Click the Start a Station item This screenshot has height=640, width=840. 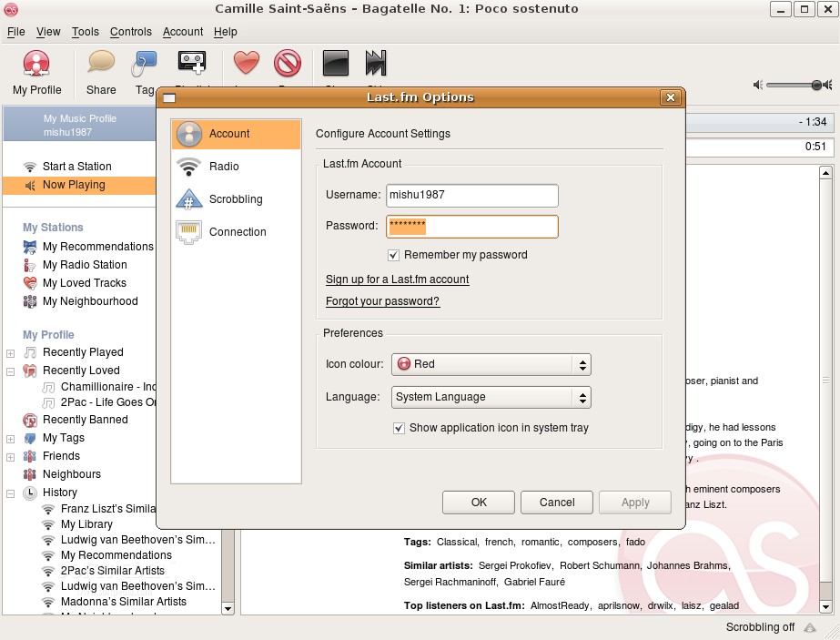pyautogui.click(x=76, y=167)
